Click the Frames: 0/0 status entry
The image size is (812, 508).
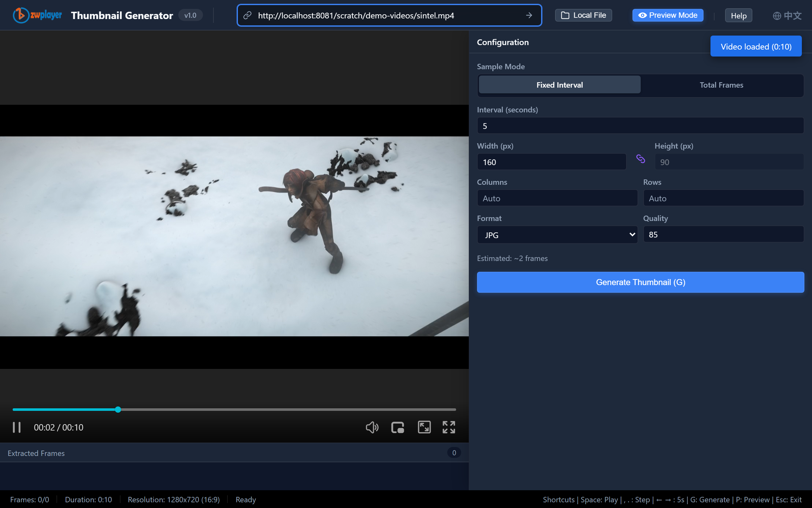point(29,500)
